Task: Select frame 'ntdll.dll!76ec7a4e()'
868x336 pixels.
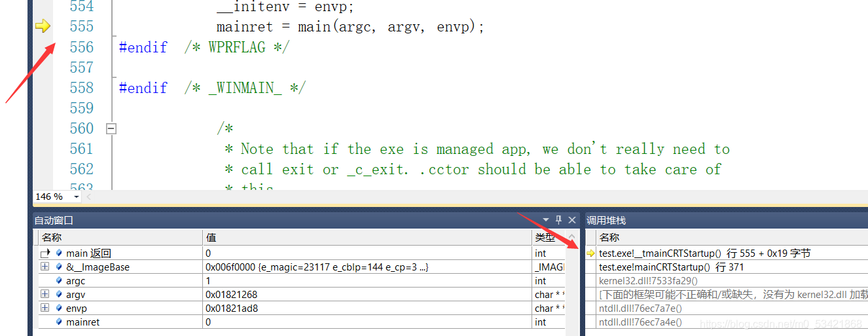Action: click(640, 322)
